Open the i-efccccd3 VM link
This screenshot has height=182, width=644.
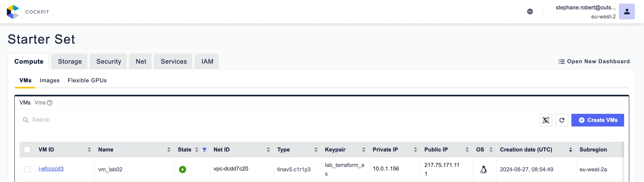tap(51, 169)
